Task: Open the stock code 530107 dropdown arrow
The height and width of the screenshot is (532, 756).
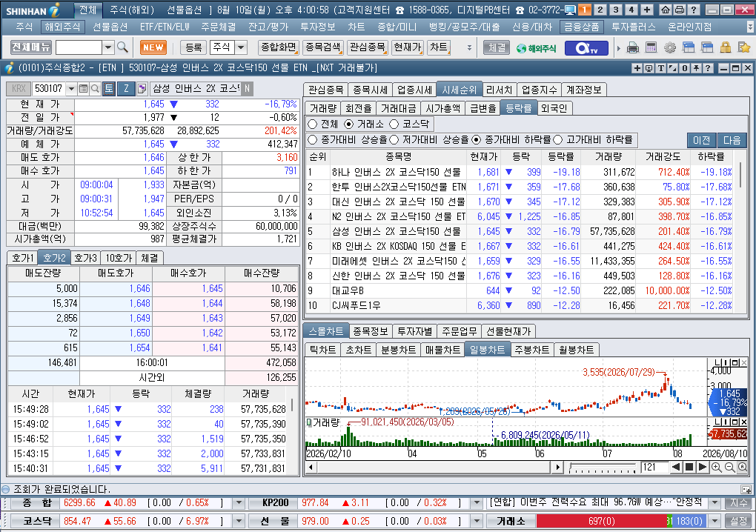Action: [71, 89]
